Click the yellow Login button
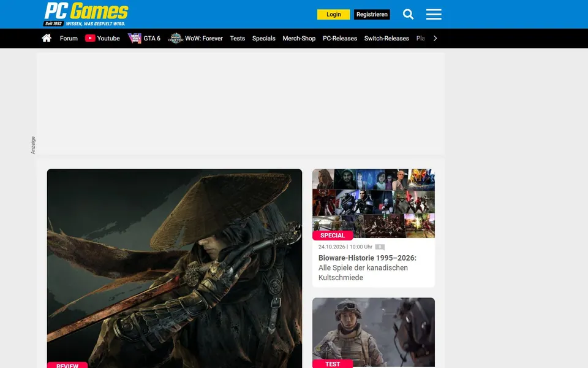Image resolution: width=588 pixels, height=368 pixels. point(333,14)
